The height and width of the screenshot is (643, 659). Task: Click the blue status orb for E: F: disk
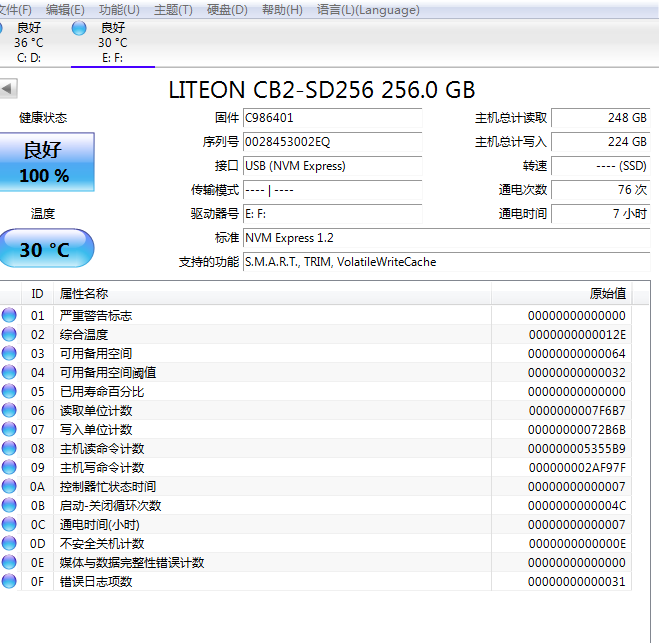[79, 28]
